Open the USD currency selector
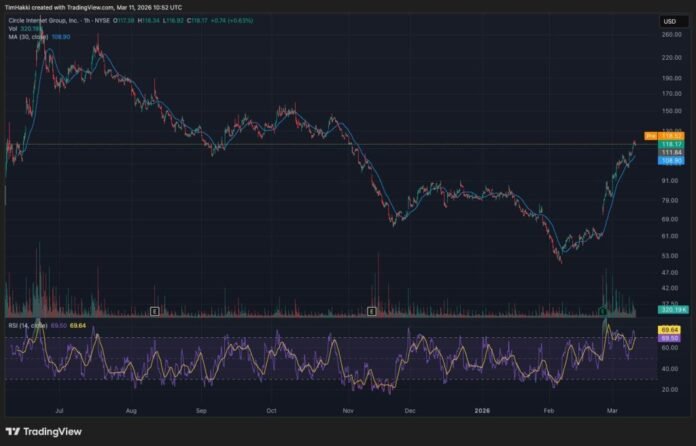Image resolution: width=696 pixels, height=446 pixels. coord(668,20)
